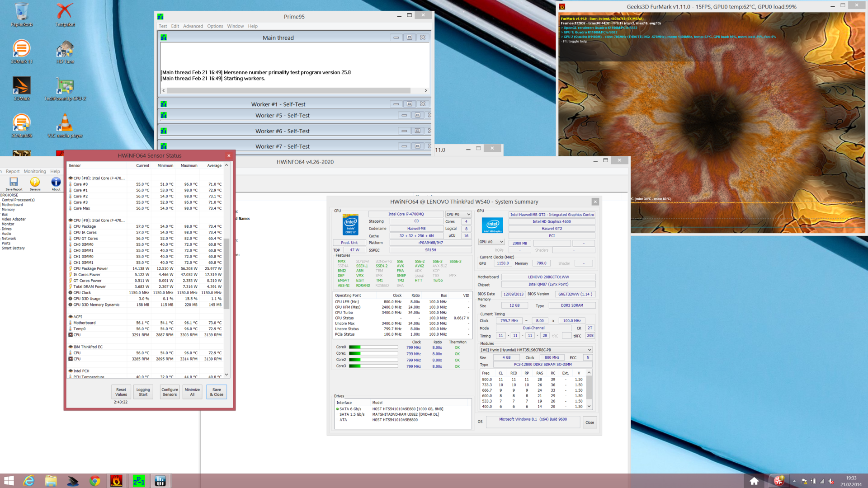This screenshot has width=868, height=488.
Task: Open the Advanced menu in Prime95
Action: pyautogui.click(x=193, y=26)
